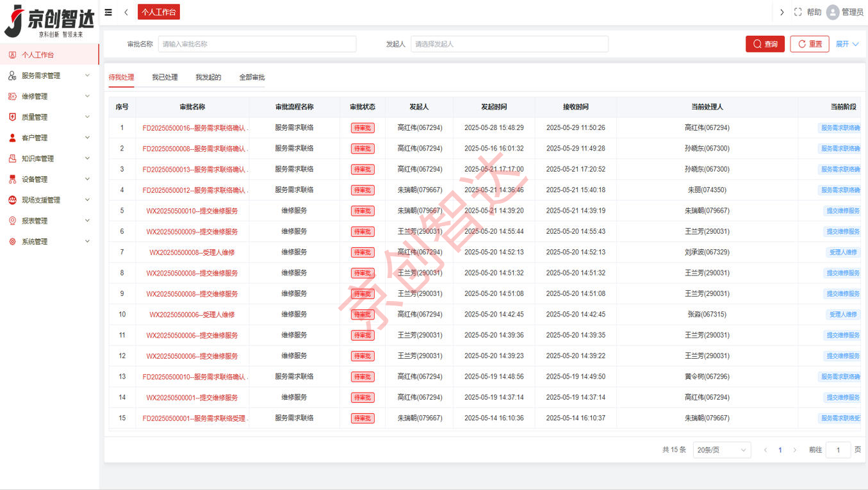Click the administrator avatar icon
The width and height of the screenshot is (868, 490).
(832, 12)
